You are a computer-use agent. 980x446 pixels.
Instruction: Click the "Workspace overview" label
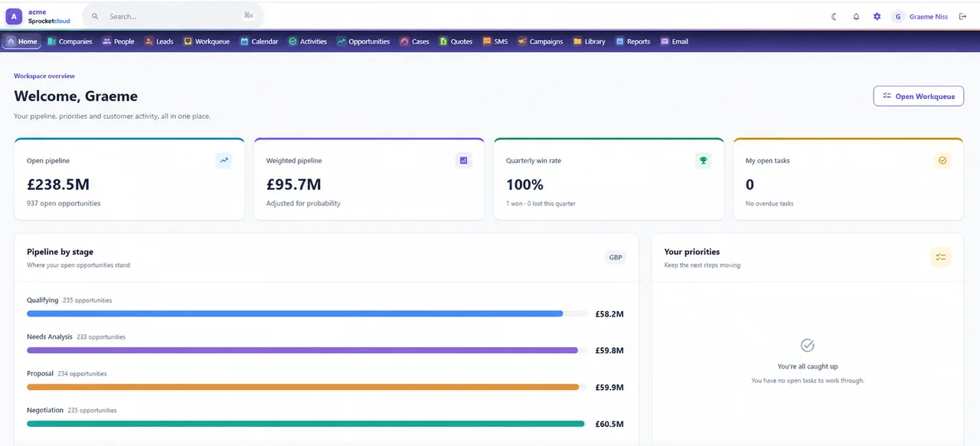[44, 77]
